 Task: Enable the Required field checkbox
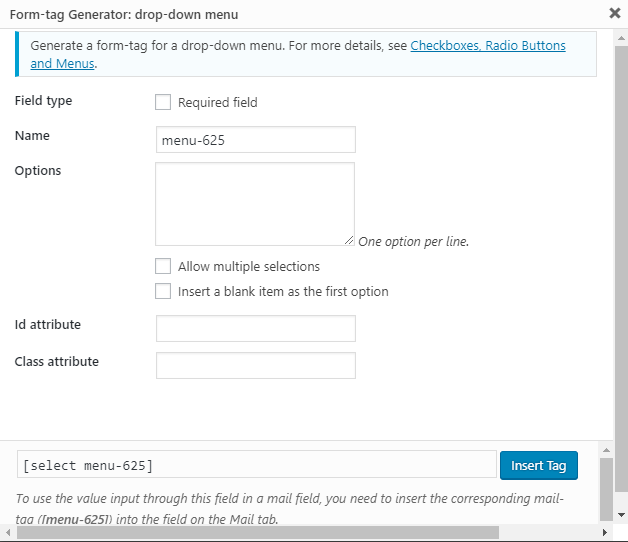(x=163, y=102)
